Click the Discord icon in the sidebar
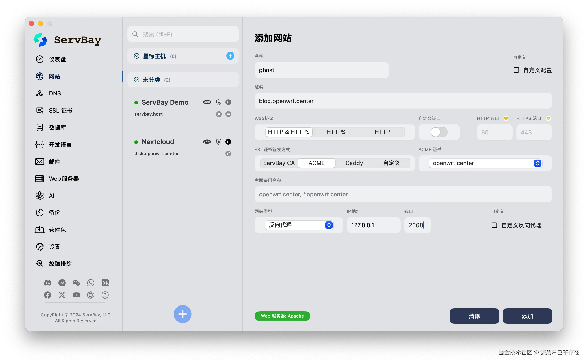The image size is (588, 364). pos(48,283)
